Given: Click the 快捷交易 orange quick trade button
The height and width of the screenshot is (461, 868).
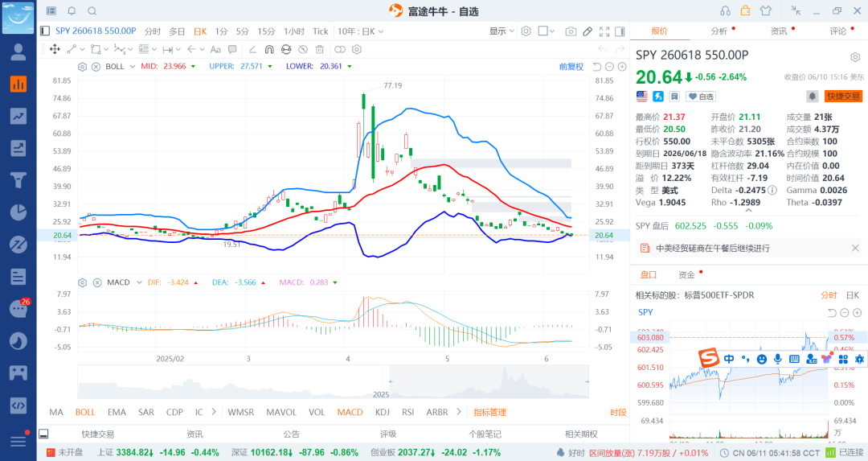Looking at the screenshot, I should [x=843, y=97].
